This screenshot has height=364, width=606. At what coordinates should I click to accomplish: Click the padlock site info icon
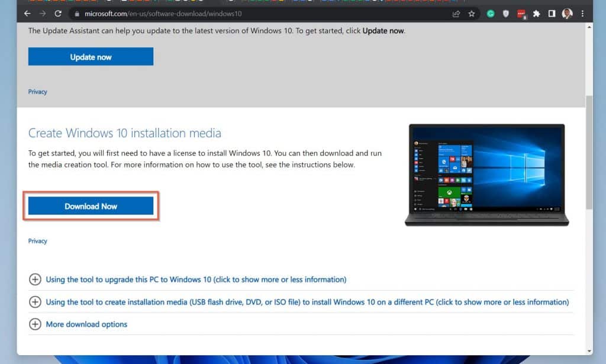tap(77, 14)
